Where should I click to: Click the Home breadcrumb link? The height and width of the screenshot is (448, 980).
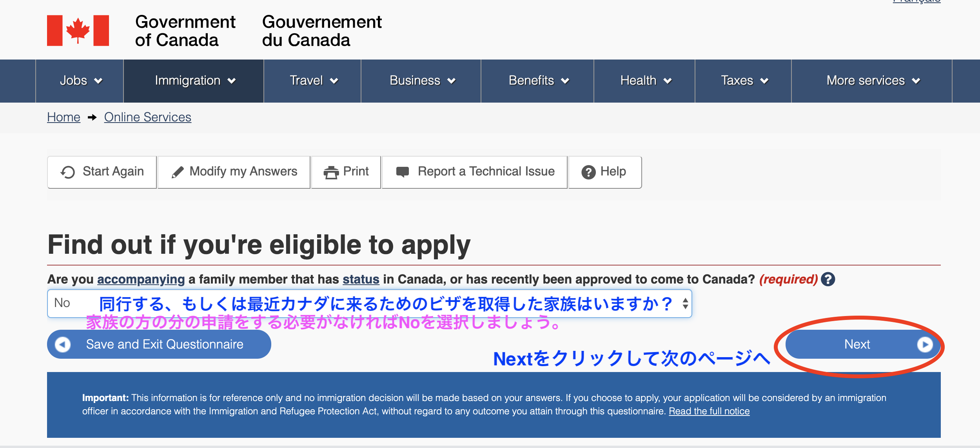point(64,117)
